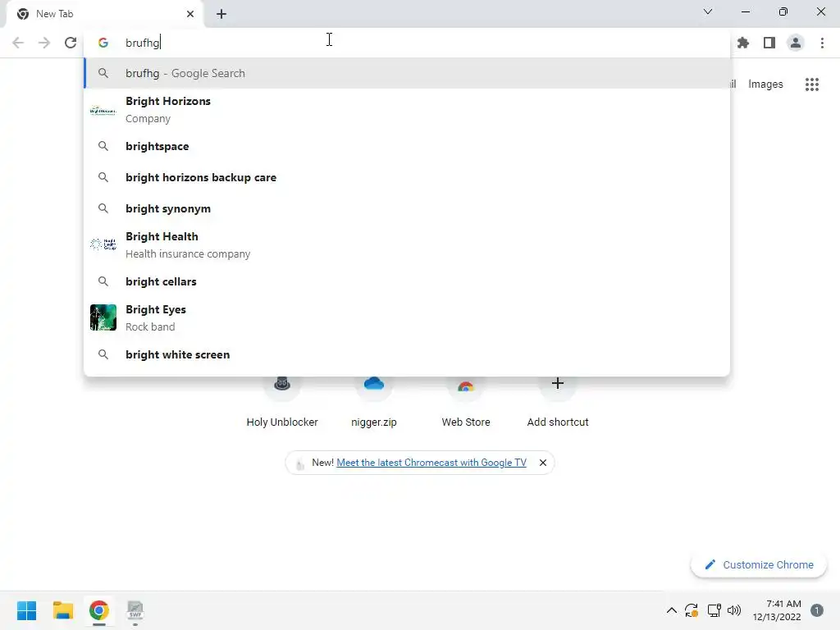Image resolution: width=840 pixels, height=630 pixels.
Task: Open the Windows Start menu
Action: tap(26, 610)
